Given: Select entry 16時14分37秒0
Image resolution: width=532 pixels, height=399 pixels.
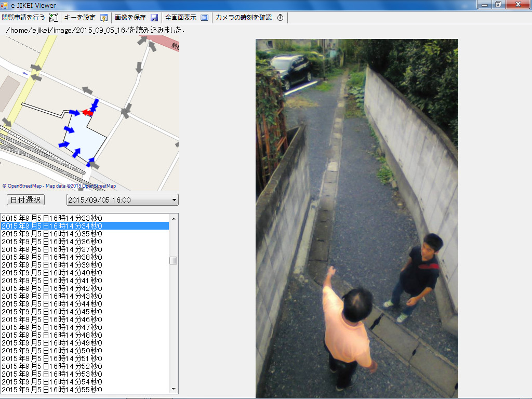Looking at the screenshot, I should 85,249.
